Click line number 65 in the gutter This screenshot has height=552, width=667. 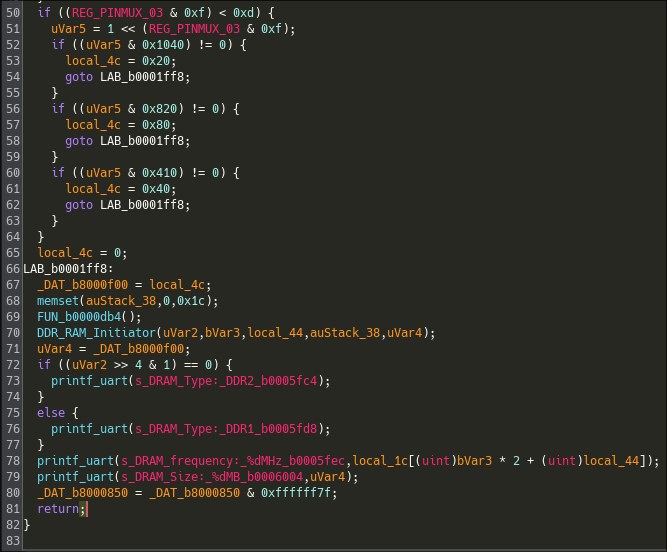(x=12, y=252)
